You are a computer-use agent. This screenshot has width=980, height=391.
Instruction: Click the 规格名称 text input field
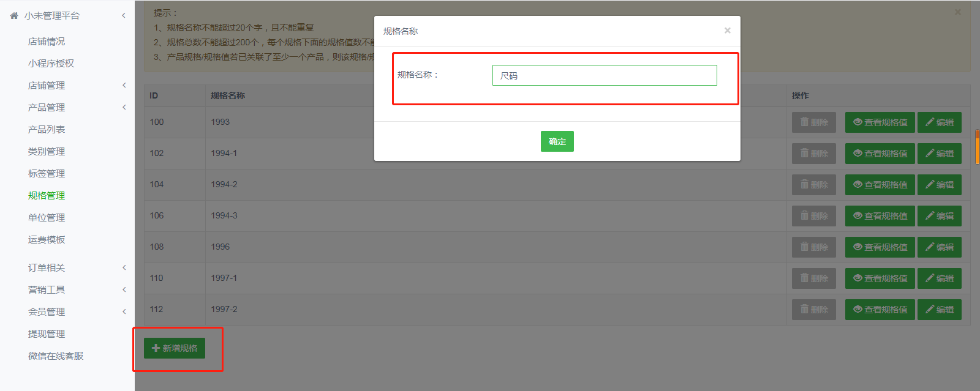(604, 75)
